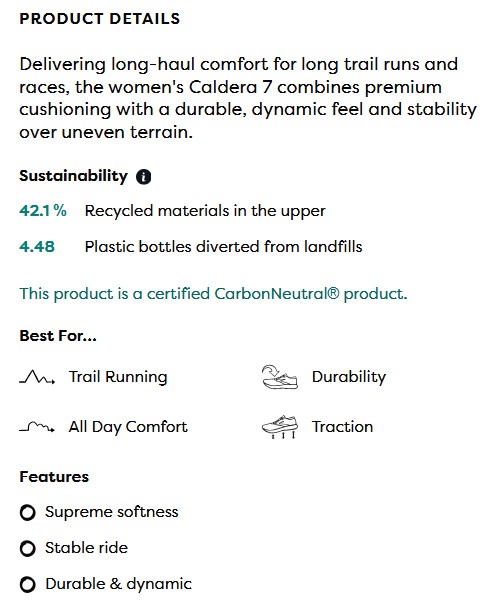Viewport: 496px width, 612px height.
Task: Click the Features heading
Action: point(54,477)
